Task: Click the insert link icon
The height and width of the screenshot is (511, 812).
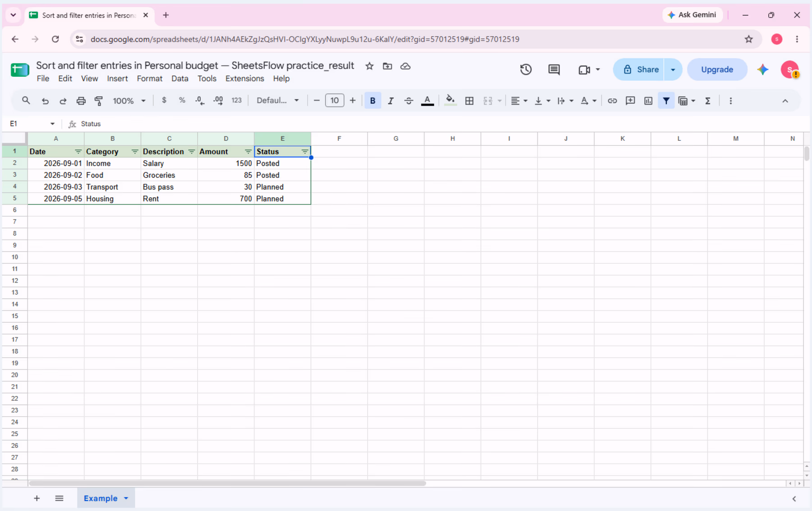Action: pos(612,101)
